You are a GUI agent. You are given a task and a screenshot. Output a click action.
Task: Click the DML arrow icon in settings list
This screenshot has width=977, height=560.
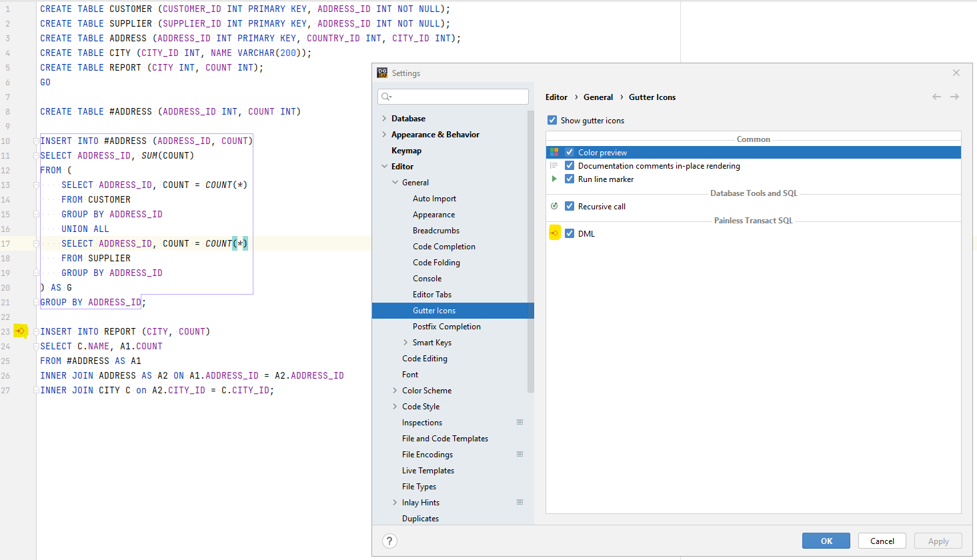(x=554, y=233)
